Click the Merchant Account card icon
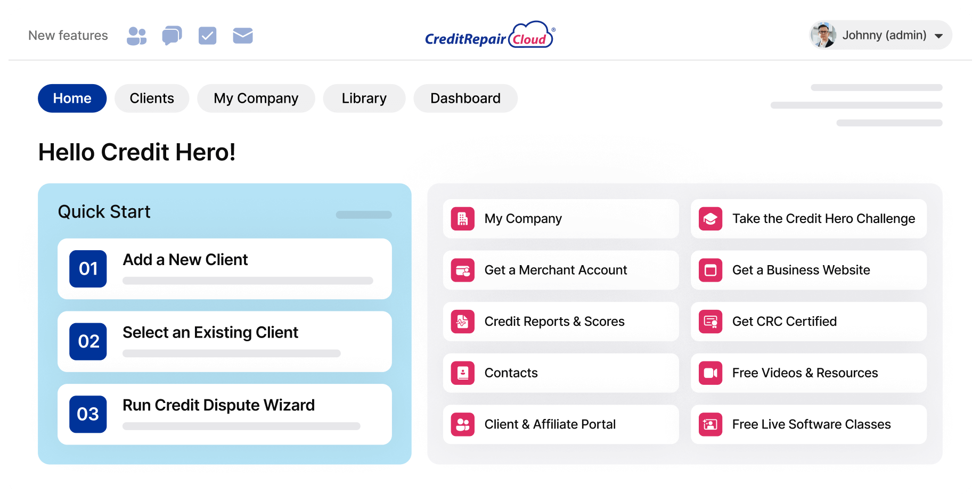The image size is (980, 502). pyautogui.click(x=463, y=270)
